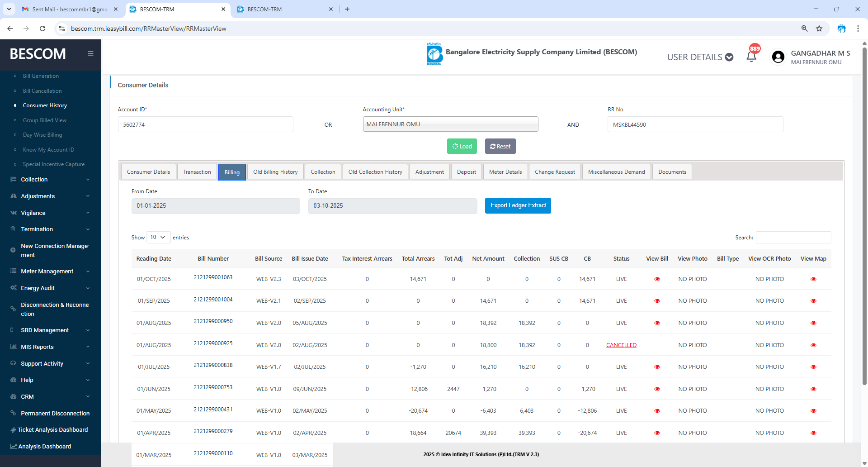View bill for 01/JUL/2025 reading

[x=657, y=367]
